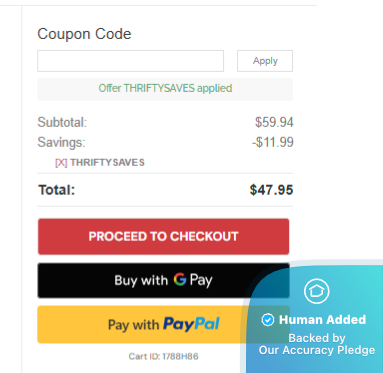Proceed to checkout with the red button

click(163, 237)
